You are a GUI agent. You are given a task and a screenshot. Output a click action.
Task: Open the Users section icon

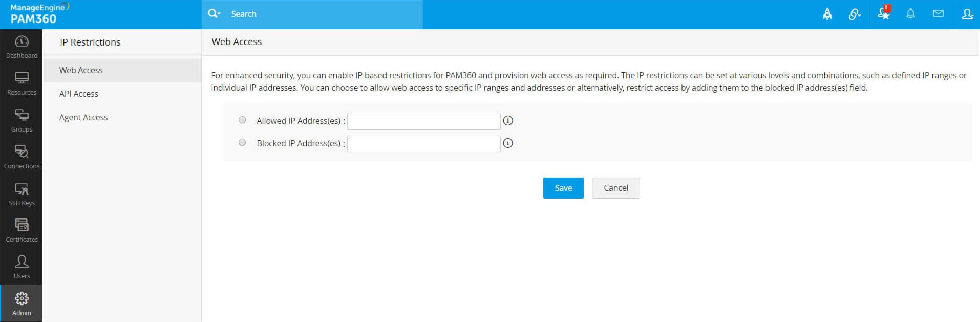(22, 263)
